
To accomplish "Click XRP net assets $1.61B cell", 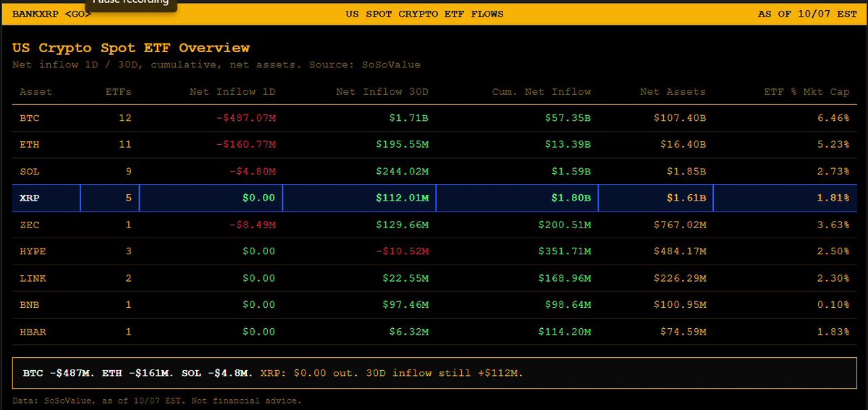I will tap(655, 198).
